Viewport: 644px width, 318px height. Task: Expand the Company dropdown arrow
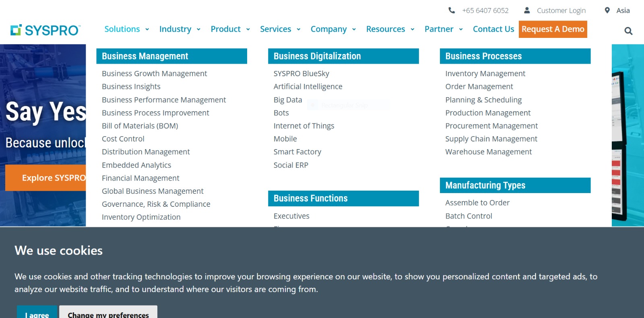point(354,29)
